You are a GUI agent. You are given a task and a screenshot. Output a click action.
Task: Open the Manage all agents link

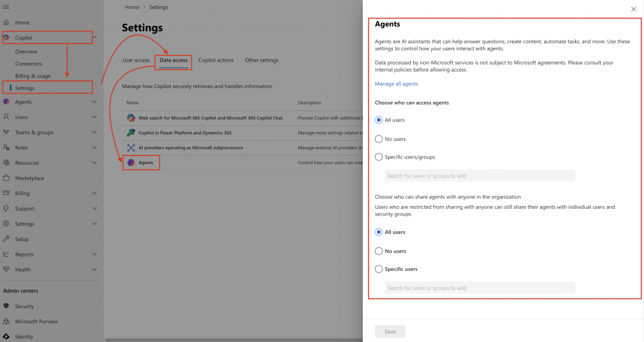pyautogui.click(x=396, y=84)
